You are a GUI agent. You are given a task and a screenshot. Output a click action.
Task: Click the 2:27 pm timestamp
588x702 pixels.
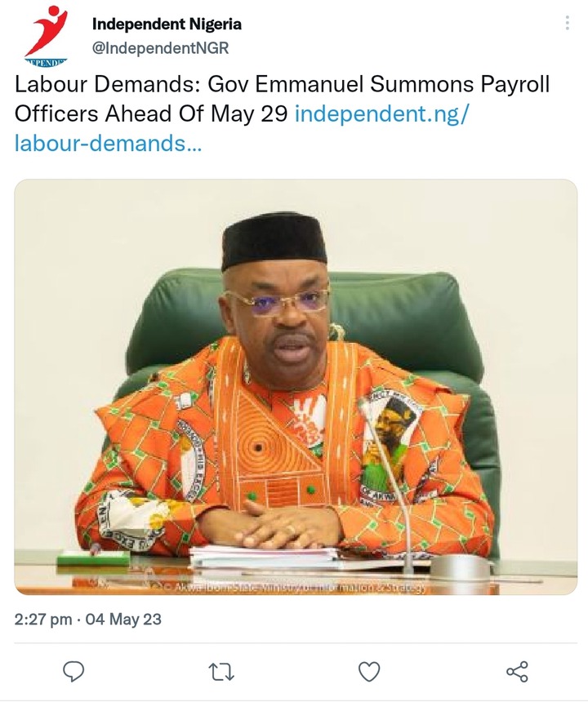pyautogui.click(x=43, y=620)
